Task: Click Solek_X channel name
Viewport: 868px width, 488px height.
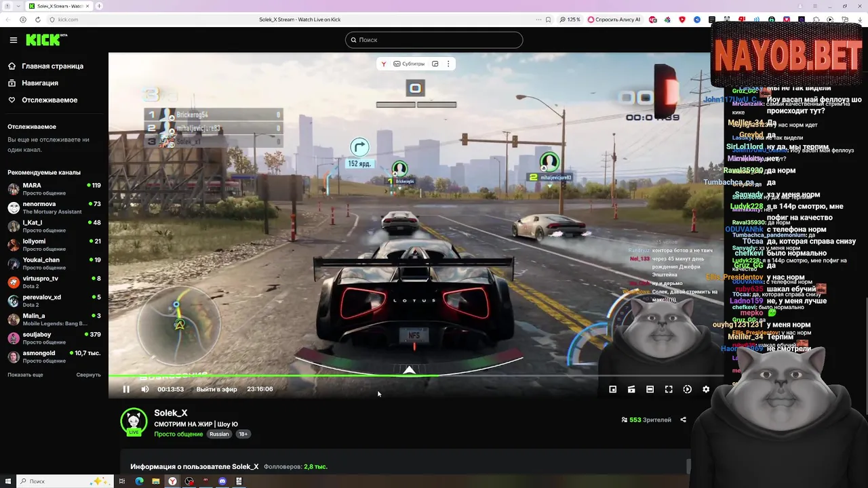Action: [x=171, y=413]
